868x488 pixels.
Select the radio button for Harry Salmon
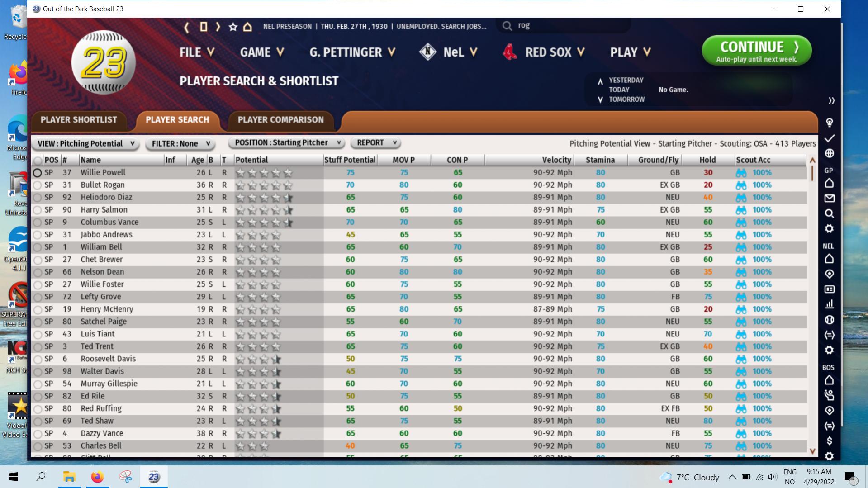38,210
